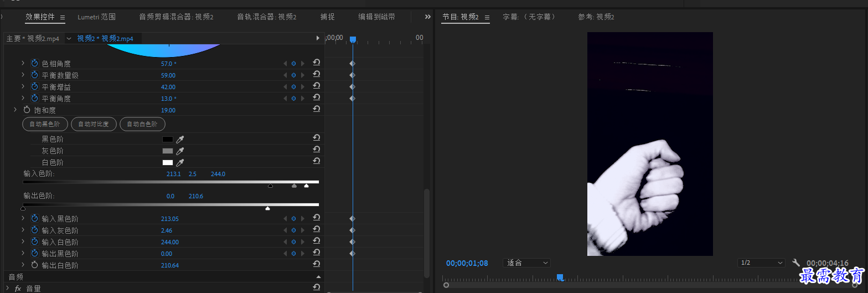Go to previous keyframe of 平衡数量级
This screenshot has height=293, width=868.
pyautogui.click(x=285, y=75)
